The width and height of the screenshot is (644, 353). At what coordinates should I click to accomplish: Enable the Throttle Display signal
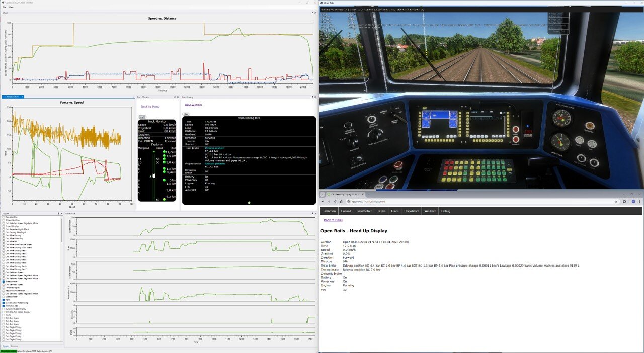click(4, 288)
